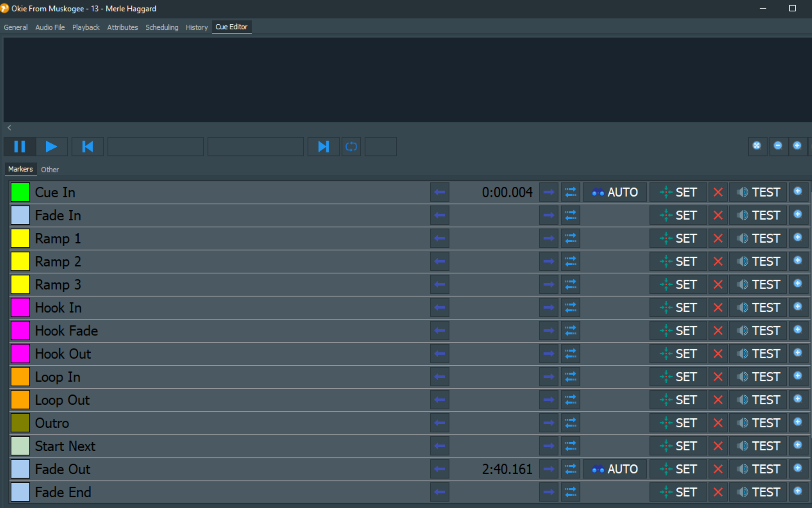Delete the Cue In marker
This screenshot has height=508, width=812.
[x=718, y=193]
